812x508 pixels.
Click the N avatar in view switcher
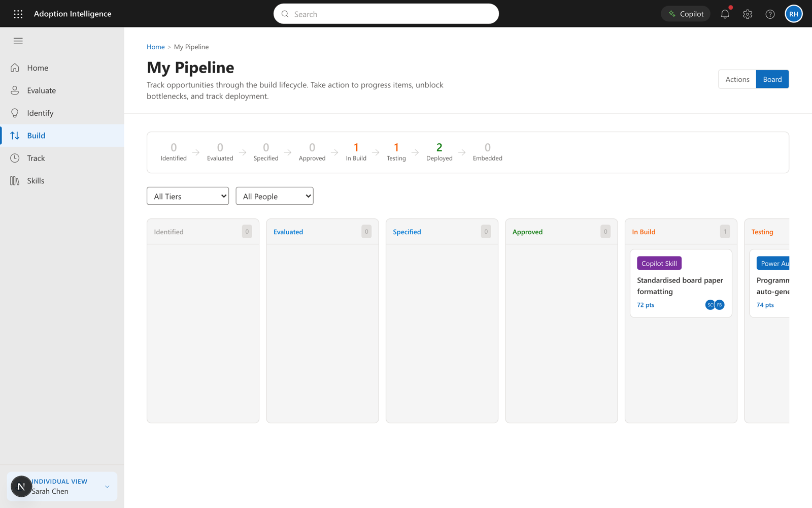(21, 487)
